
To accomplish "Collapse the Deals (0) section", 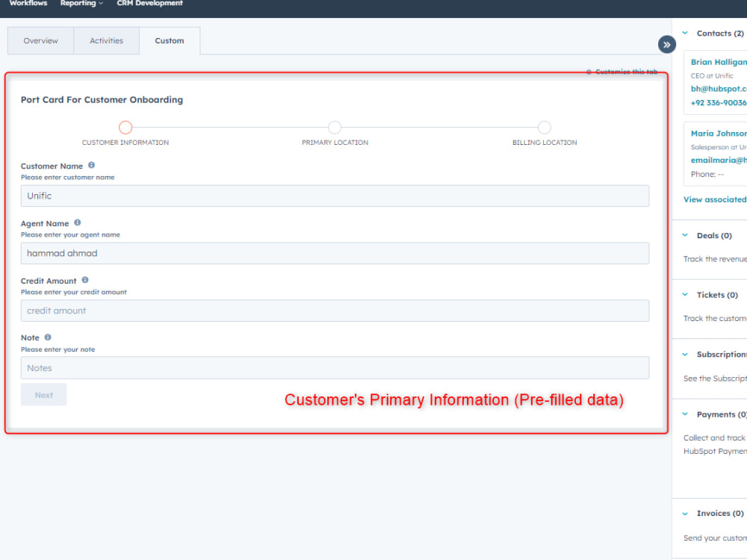I will [x=684, y=235].
